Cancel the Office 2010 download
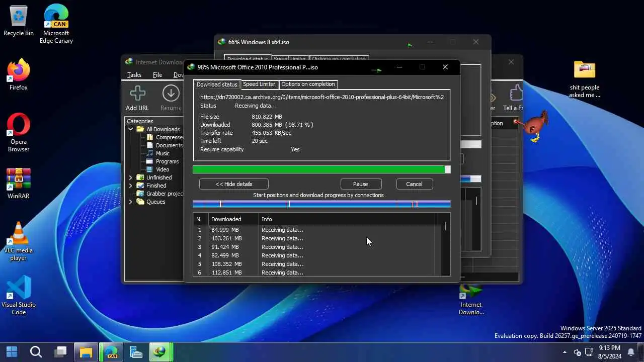This screenshot has height=362, width=644. click(x=414, y=184)
